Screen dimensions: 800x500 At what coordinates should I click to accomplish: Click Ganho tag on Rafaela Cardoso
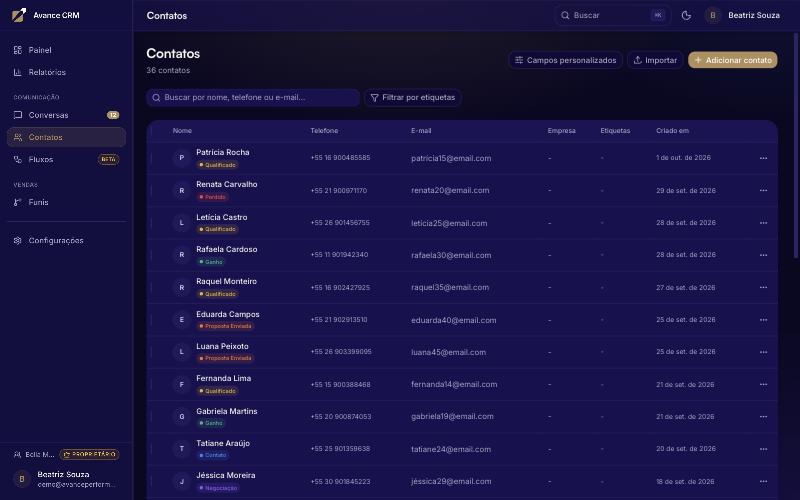point(211,262)
